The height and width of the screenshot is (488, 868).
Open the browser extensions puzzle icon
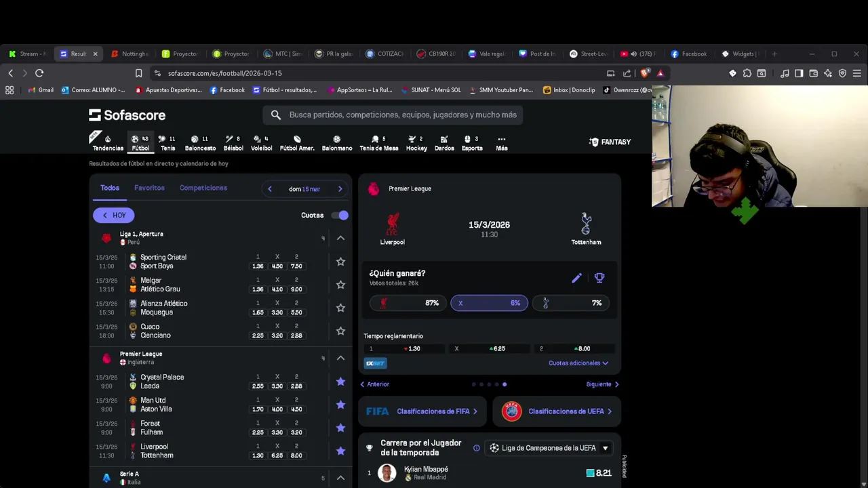(747, 73)
